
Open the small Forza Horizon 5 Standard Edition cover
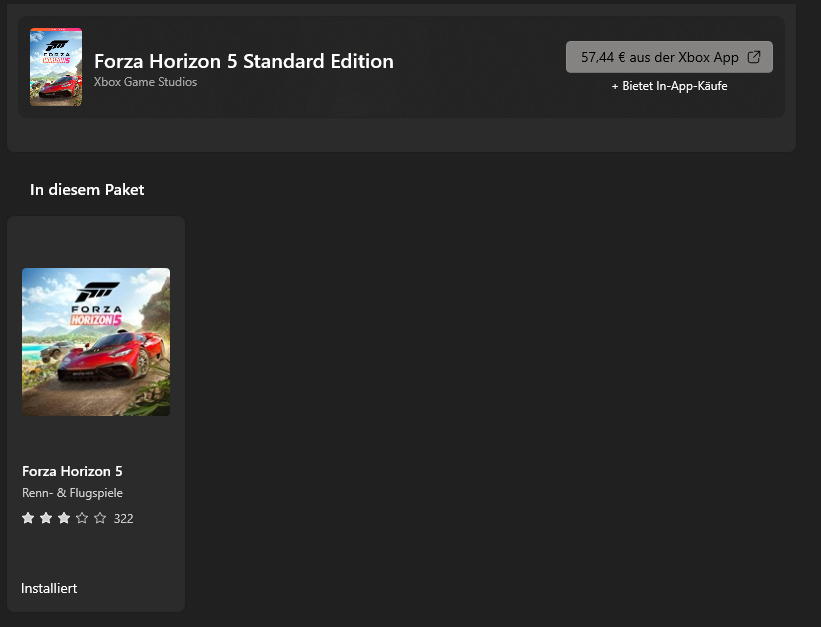pos(56,67)
